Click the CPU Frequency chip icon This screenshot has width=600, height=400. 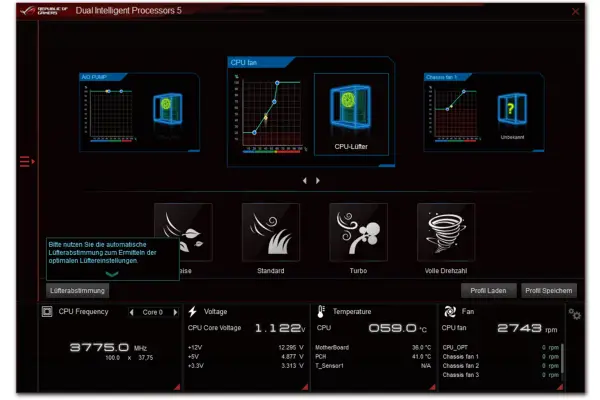click(47, 311)
